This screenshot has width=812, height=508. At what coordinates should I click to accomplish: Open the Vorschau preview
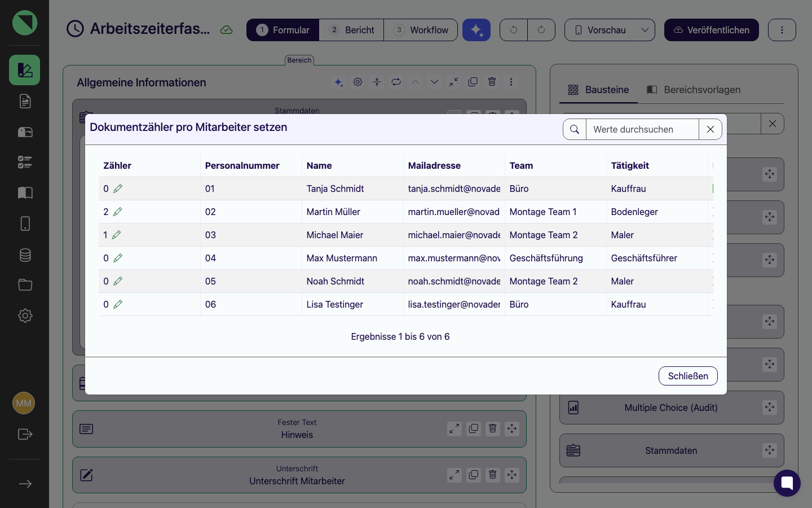[x=600, y=30]
